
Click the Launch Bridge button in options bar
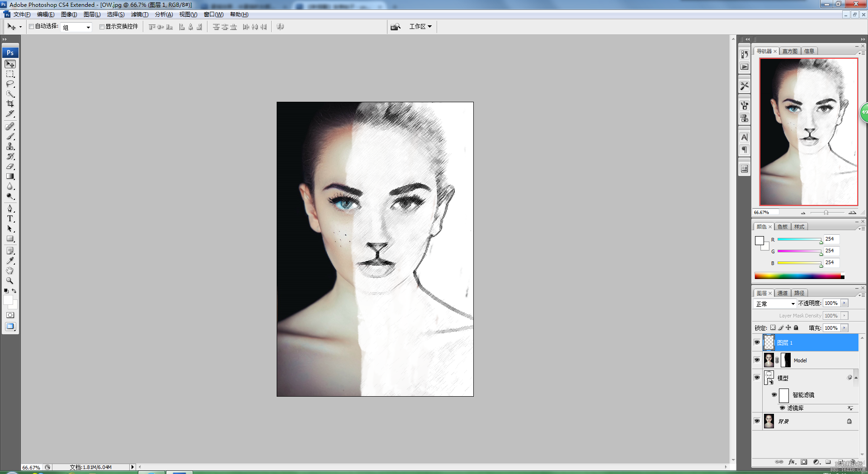[x=396, y=27]
